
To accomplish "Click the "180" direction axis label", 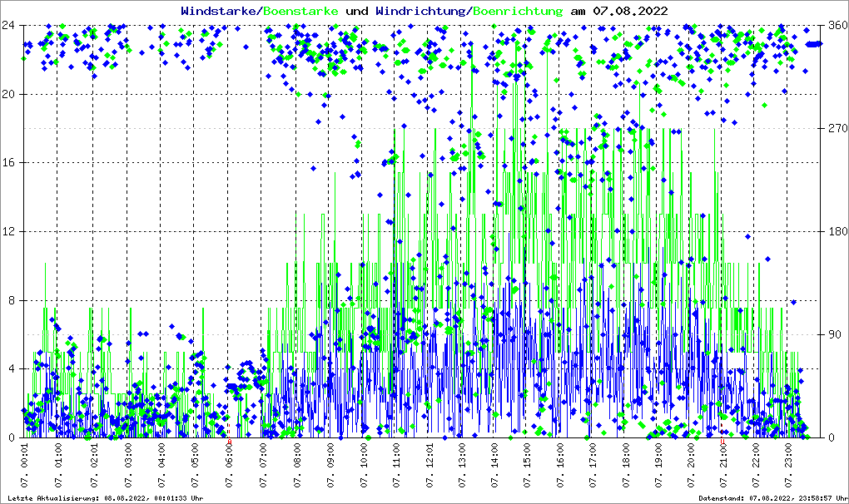I will point(837,231).
